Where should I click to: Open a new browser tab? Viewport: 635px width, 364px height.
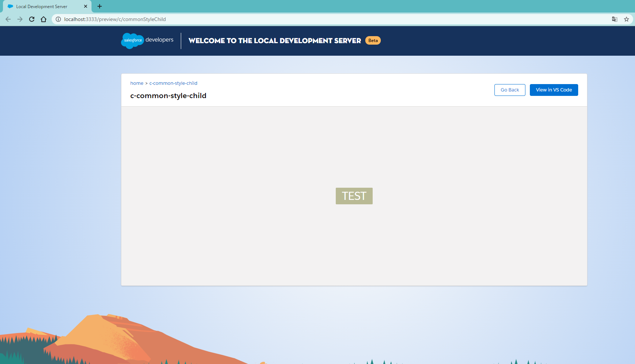100,6
